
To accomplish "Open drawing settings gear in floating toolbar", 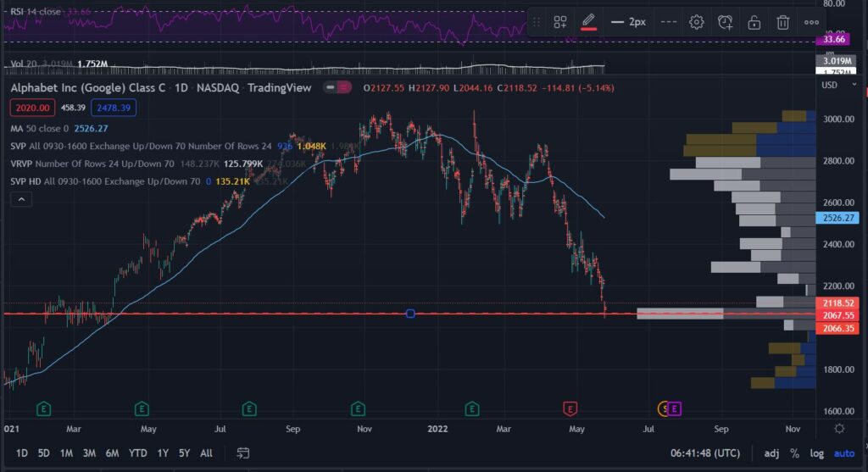I will (x=697, y=22).
